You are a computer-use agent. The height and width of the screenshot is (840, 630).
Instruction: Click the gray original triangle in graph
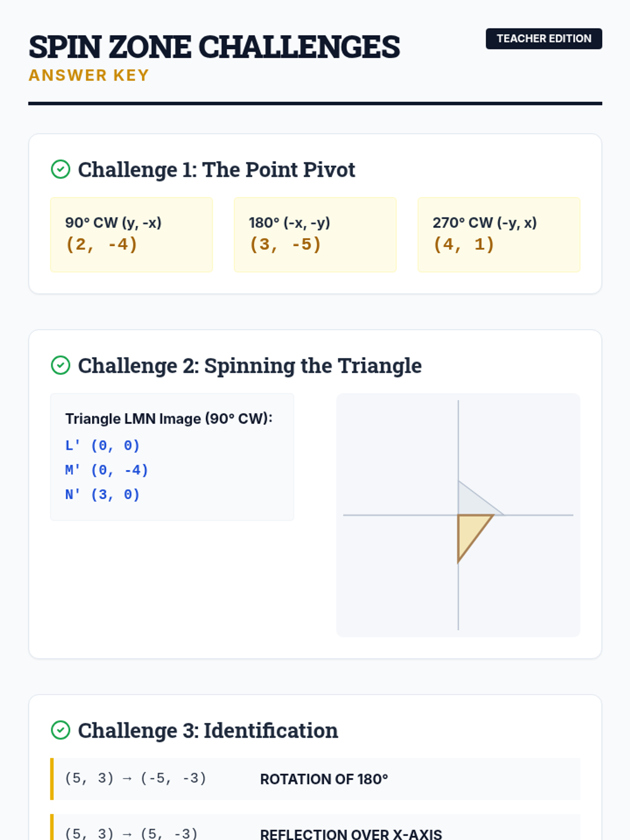[x=471, y=502]
